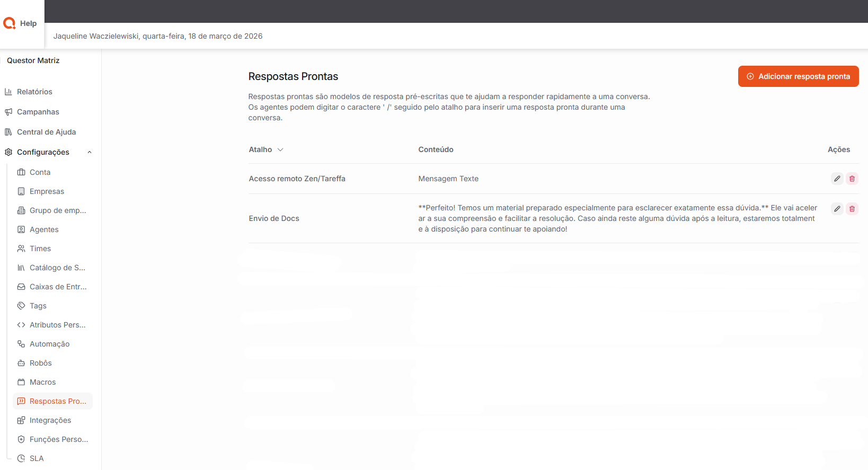This screenshot has width=868, height=470.
Task: Open Campanhas in the sidebar
Action: pyautogui.click(x=38, y=112)
